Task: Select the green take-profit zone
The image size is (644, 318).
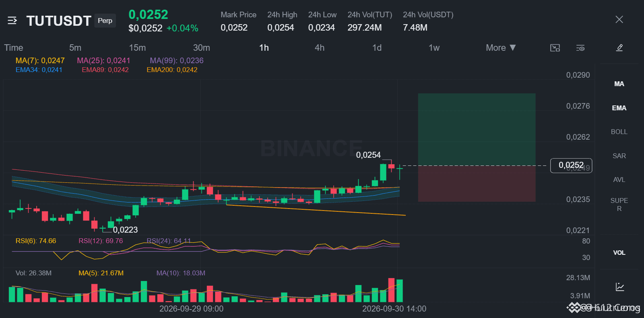Action: coord(477,129)
